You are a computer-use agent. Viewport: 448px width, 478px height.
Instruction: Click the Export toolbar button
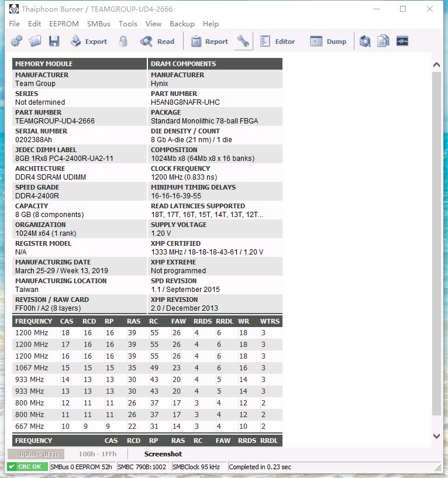pos(89,42)
